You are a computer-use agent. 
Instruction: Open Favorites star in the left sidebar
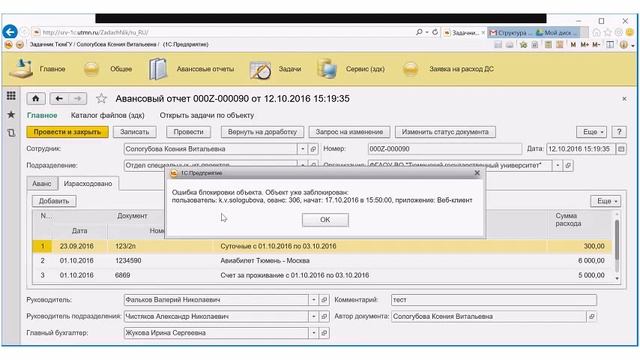coord(11,115)
